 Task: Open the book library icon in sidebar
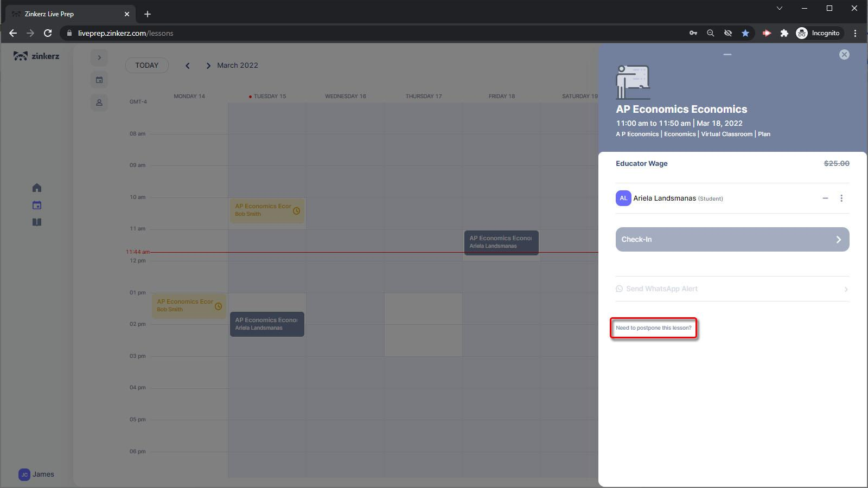coord(37,222)
